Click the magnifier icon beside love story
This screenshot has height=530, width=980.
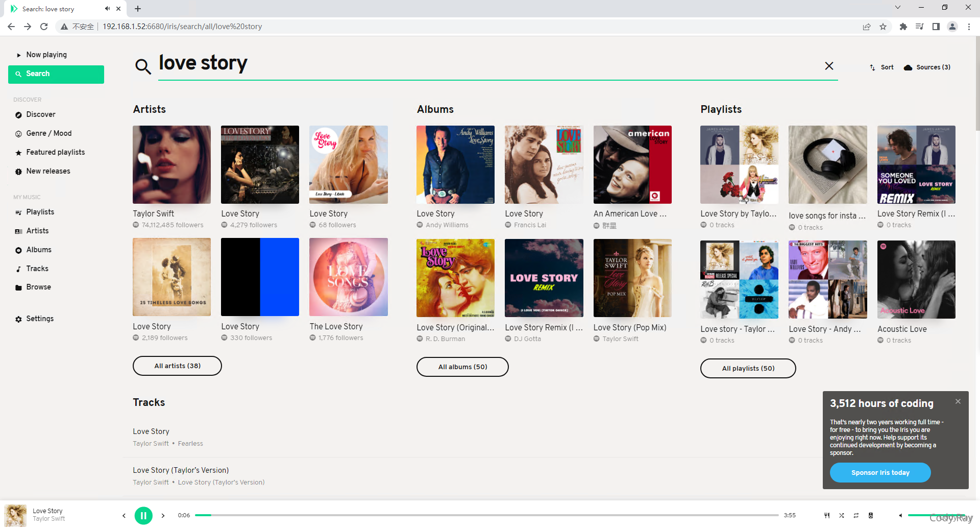tap(143, 66)
